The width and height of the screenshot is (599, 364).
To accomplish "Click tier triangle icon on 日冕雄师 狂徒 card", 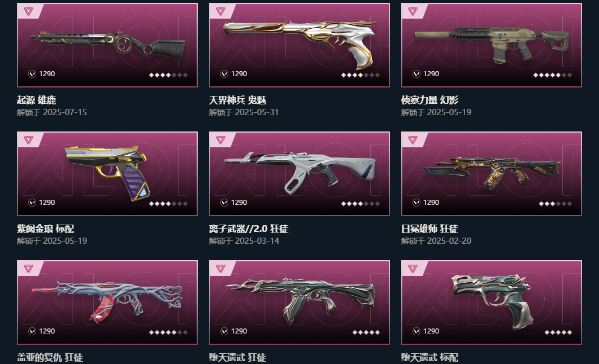I will (x=413, y=139).
